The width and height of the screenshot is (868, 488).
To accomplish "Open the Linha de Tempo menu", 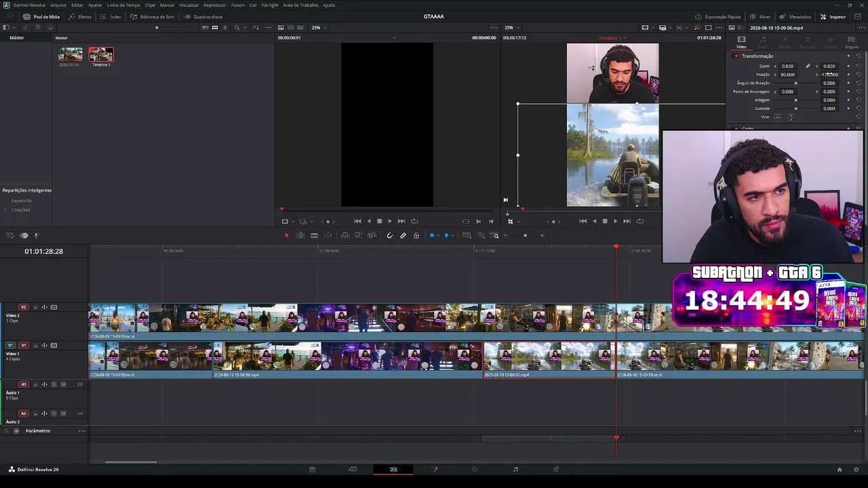I will tap(123, 5).
